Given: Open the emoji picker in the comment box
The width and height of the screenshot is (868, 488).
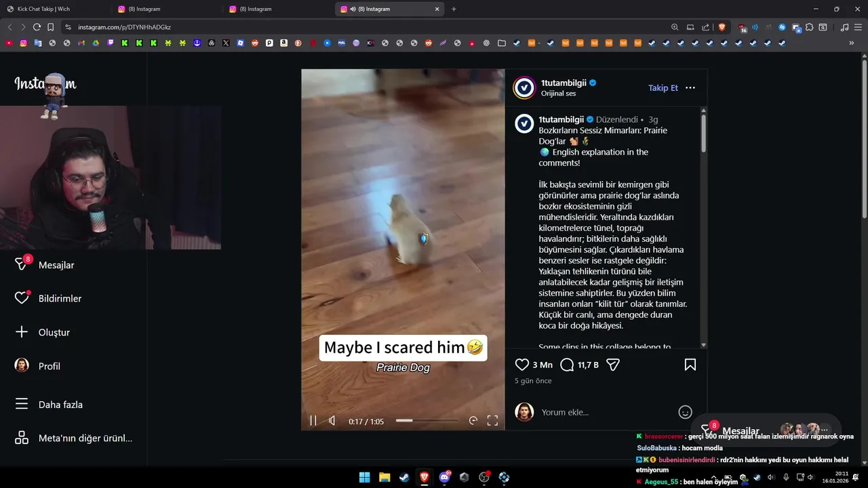Looking at the screenshot, I should click(x=686, y=412).
